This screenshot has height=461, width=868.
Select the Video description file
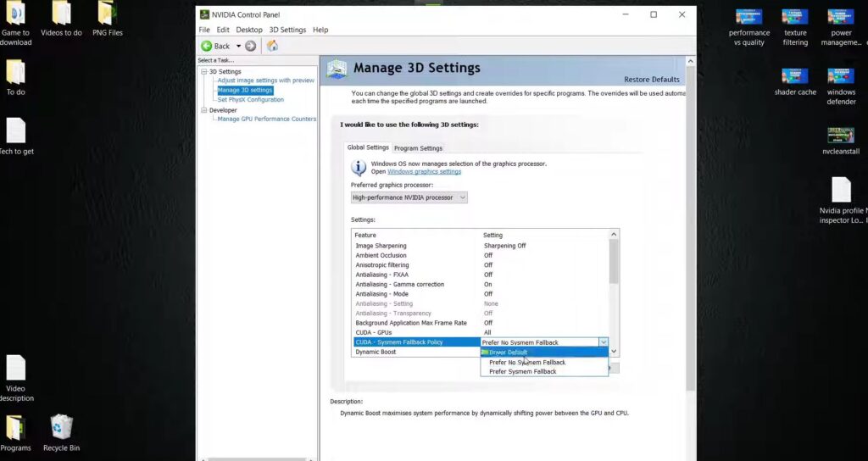[x=15, y=379]
